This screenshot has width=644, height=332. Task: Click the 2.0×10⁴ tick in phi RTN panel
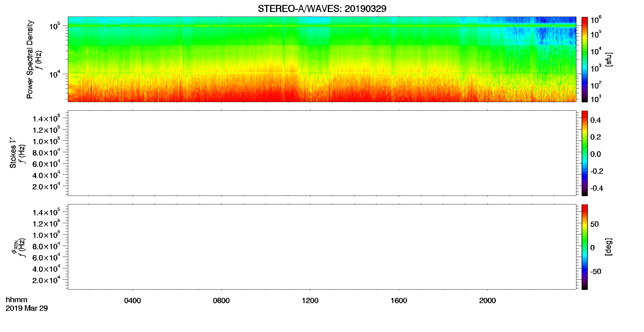[46, 280]
